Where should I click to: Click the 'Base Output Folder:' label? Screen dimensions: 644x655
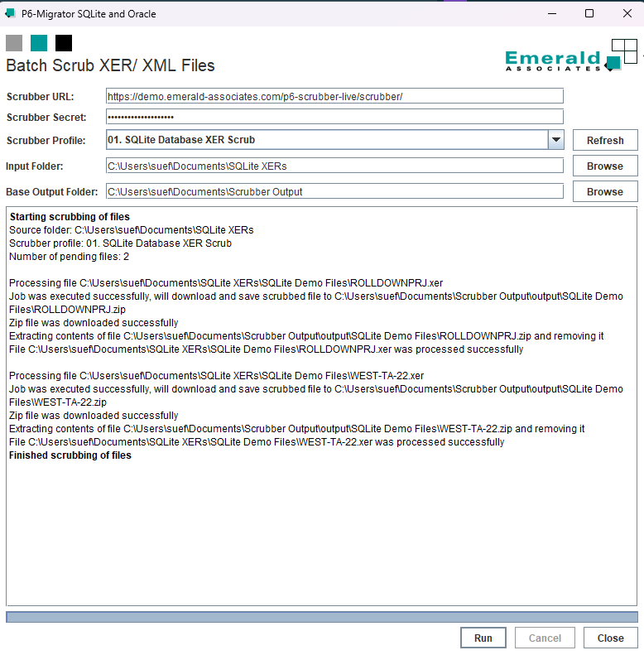(52, 192)
